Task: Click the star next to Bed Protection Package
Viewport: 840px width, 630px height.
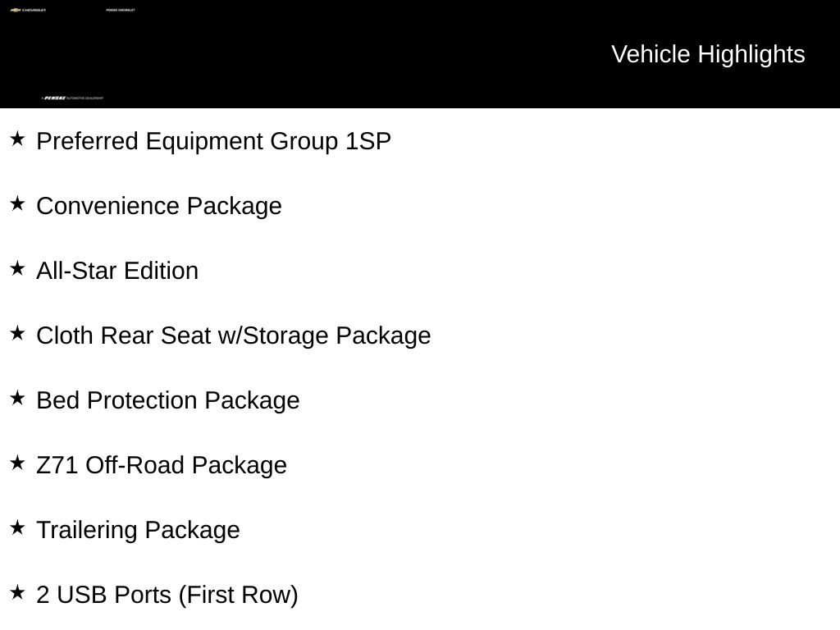Action: 17,398
